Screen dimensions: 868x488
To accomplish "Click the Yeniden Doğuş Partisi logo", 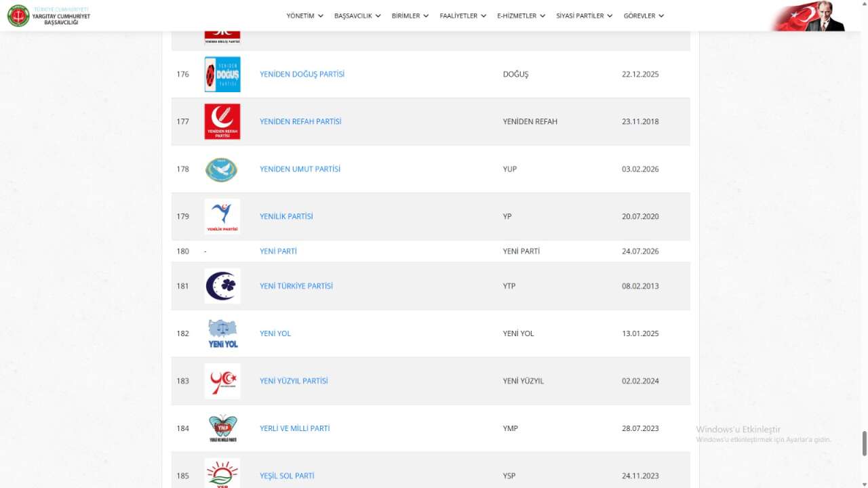I will [222, 74].
